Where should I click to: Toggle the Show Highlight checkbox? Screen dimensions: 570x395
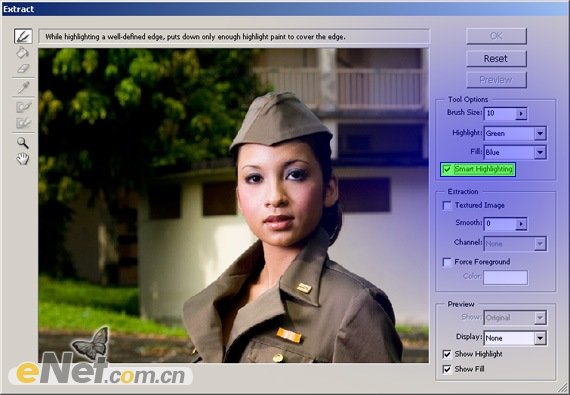pos(447,354)
